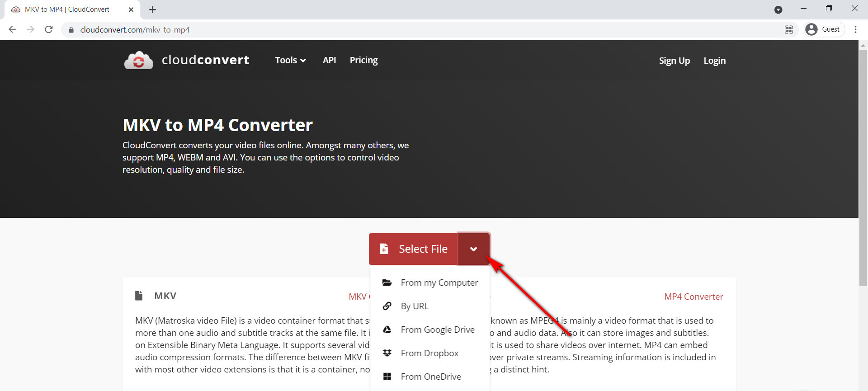Click the Sign Up link
This screenshot has width=868, height=391.
point(674,61)
